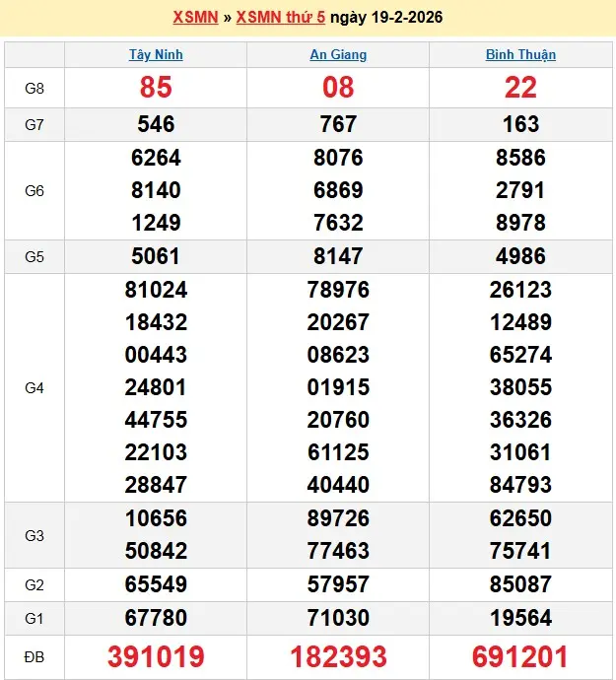Open the Bình Thuận province link

tap(520, 54)
